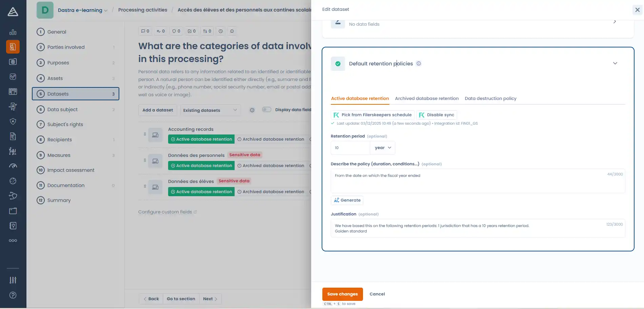The height and width of the screenshot is (309, 644).
Task: Expand the Existing datasets dropdown
Action: 210,110
